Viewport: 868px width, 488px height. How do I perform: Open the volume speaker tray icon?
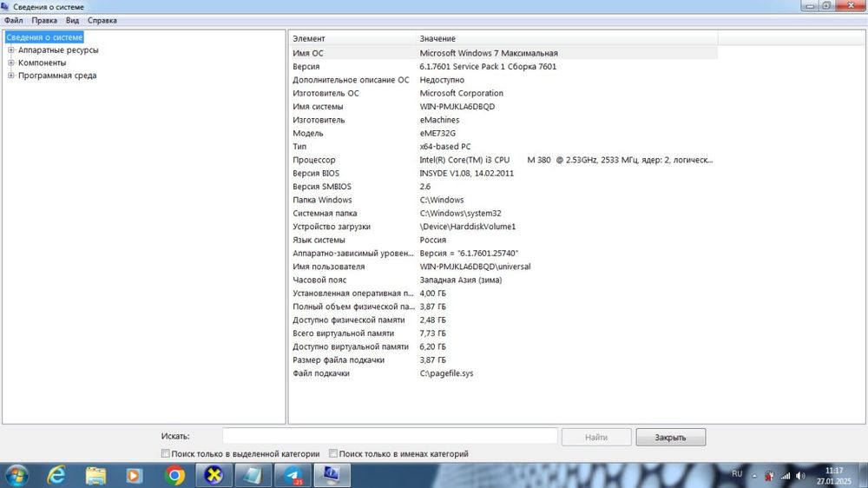click(800, 476)
